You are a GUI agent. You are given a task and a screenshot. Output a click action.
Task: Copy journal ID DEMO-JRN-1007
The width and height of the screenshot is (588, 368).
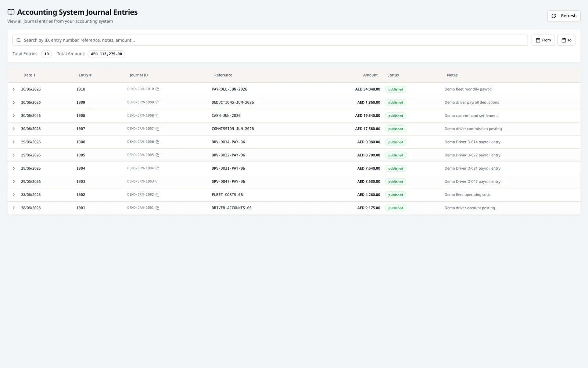point(157,129)
